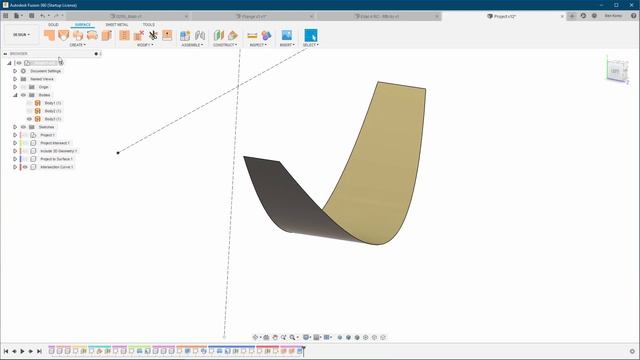Viewport: 640px width, 360px height.
Task: Click the Select tool icon
Action: click(311, 36)
